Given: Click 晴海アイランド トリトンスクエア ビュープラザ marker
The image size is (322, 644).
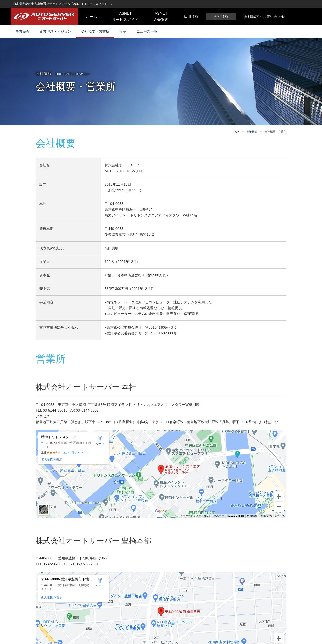Looking at the screenshot, I should [x=169, y=451].
